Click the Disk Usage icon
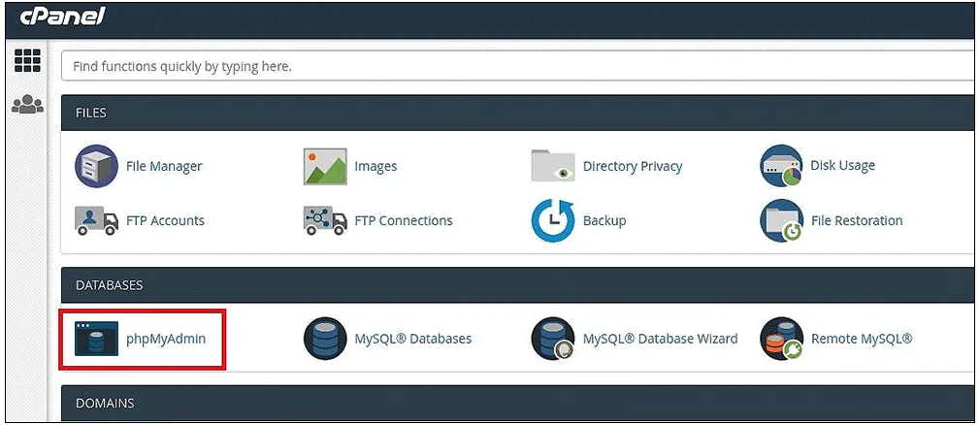Screen dimensions: 980x425 coord(781,166)
